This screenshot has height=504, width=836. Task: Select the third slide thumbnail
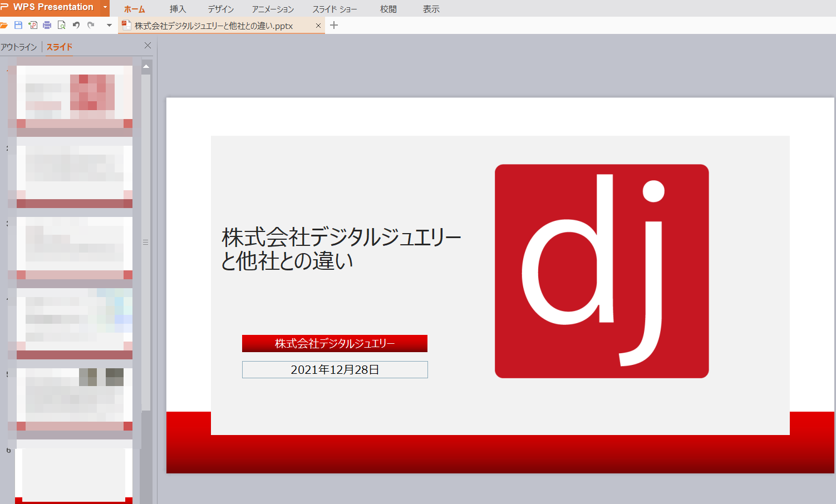tap(75, 248)
